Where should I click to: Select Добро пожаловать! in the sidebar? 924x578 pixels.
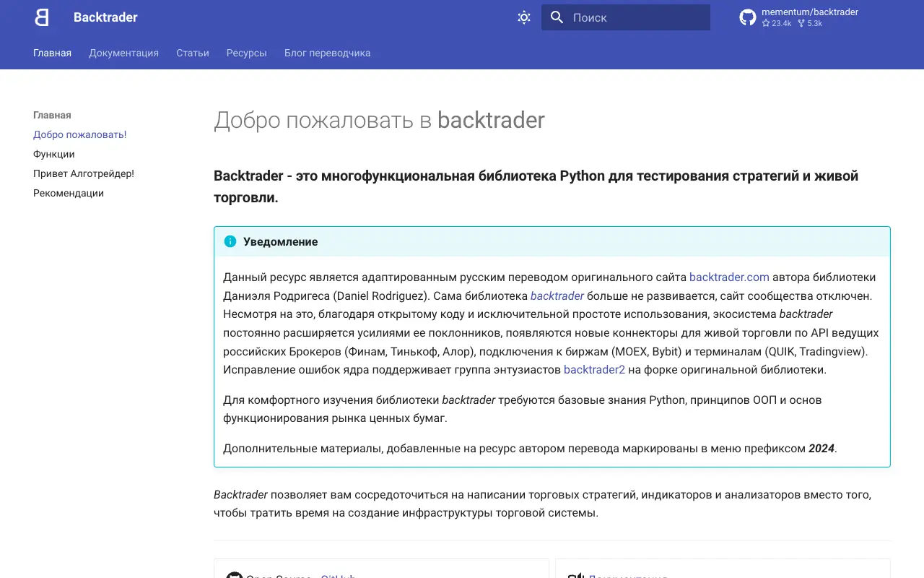point(79,134)
